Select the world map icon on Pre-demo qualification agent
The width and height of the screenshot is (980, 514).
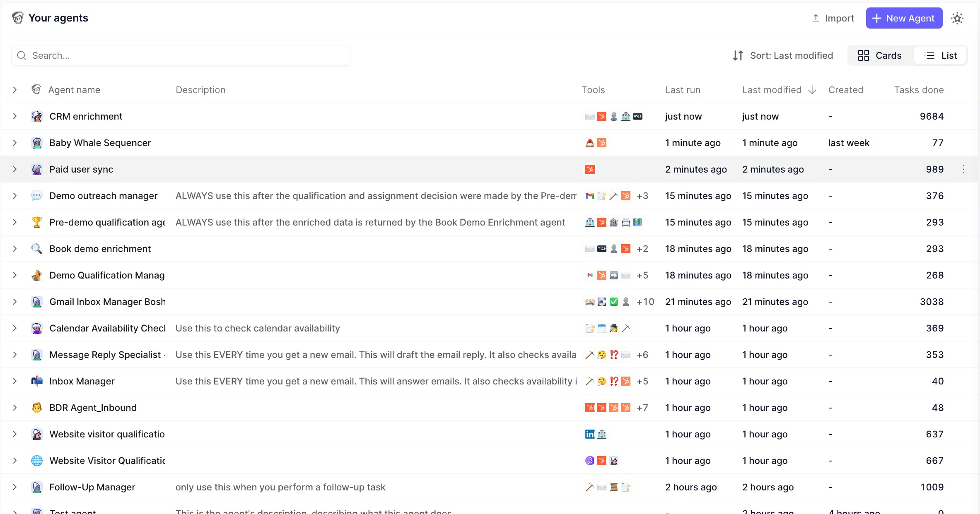click(x=638, y=222)
